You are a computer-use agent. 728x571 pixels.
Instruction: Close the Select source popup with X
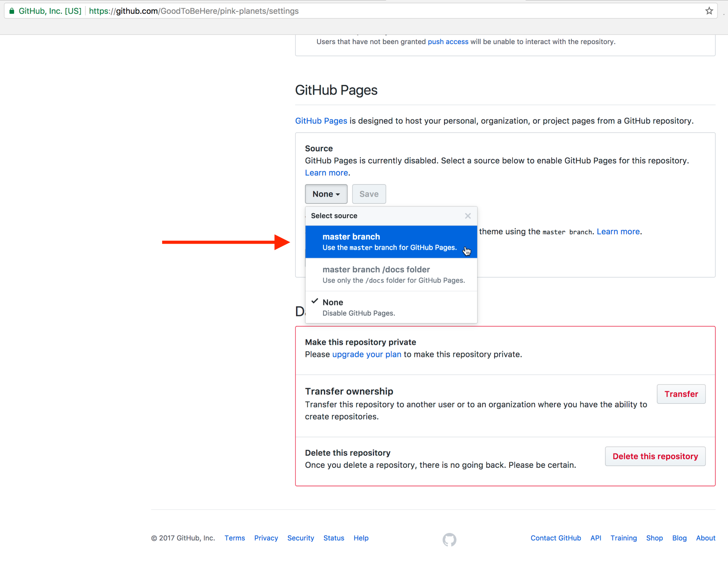(468, 216)
